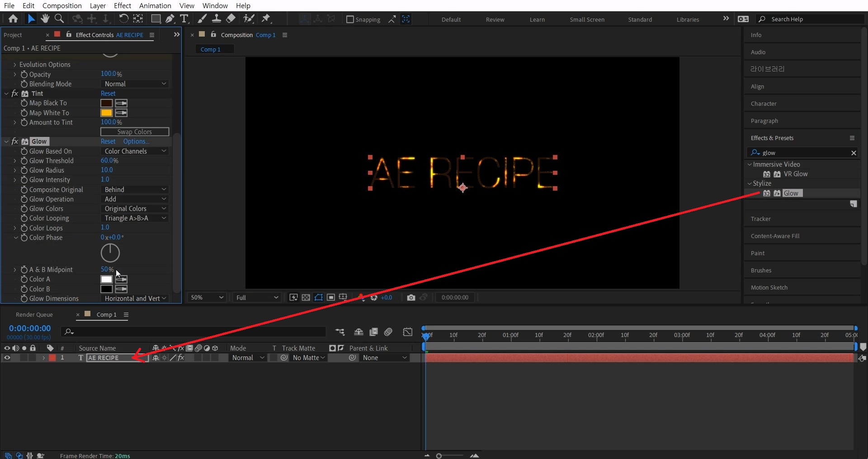Open the Glow Operation dropdown
The height and width of the screenshot is (459, 868).
[135, 199]
